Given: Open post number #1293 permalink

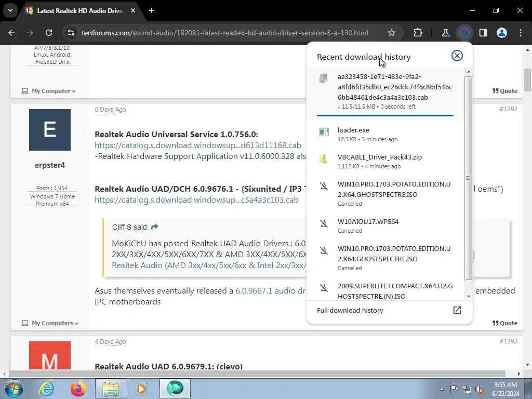Looking at the screenshot, I should pos(508,341).
